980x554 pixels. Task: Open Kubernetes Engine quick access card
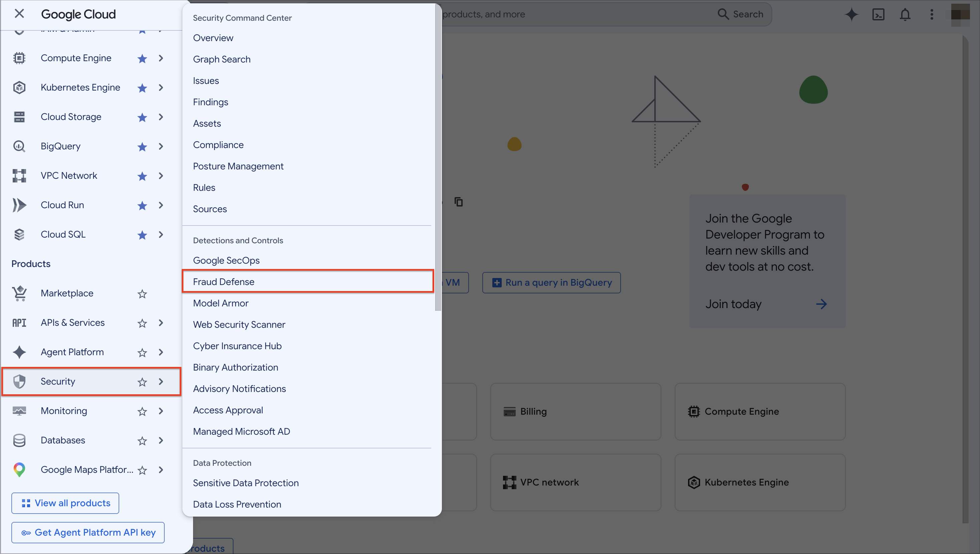(760, 482)
